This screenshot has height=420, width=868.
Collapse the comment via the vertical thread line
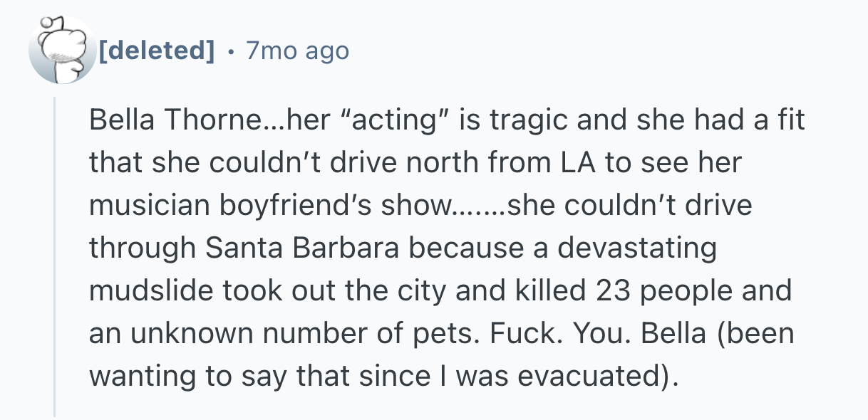pyautogui.click(x=56, y=256)
